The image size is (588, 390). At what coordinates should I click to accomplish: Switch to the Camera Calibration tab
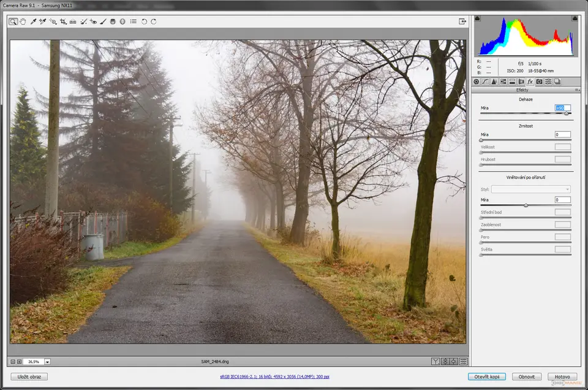[539, 82]
